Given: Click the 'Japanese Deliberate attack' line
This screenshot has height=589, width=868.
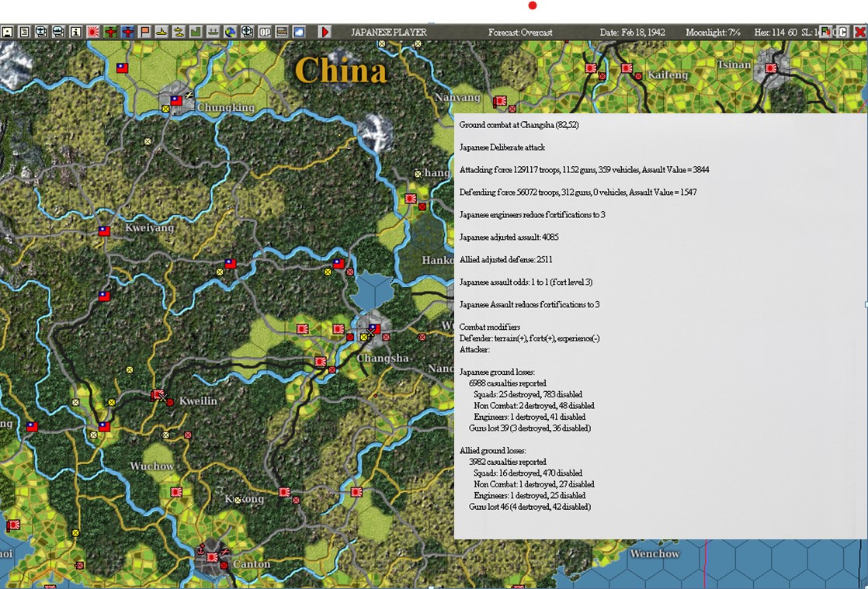Looking at the screenshot, I should pos(502,147).
